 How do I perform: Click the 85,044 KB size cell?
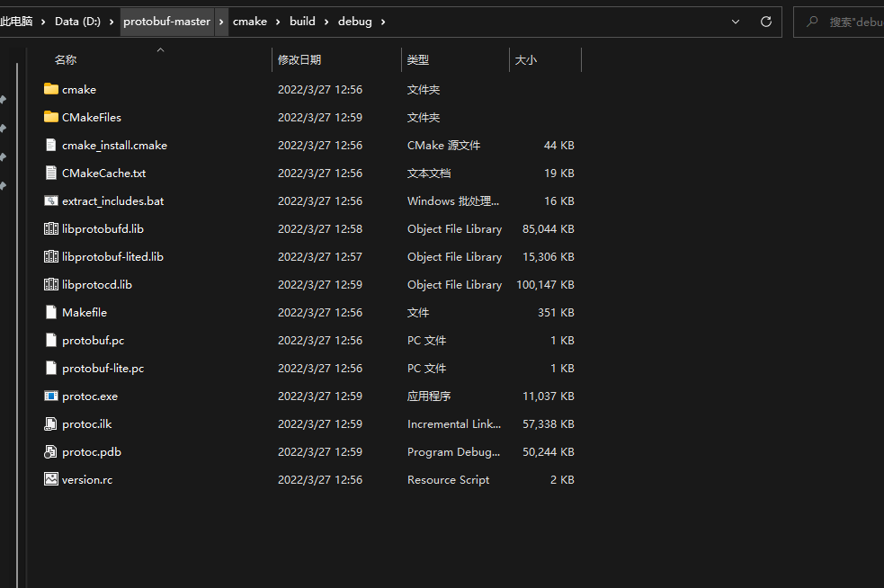548,229
